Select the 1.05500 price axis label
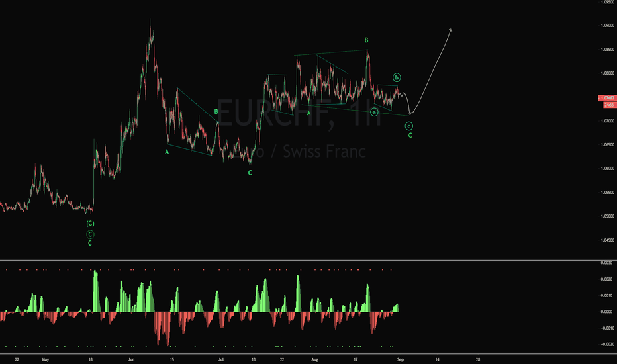Image resolution: width=617 pixels, height=364 pixels. 608,193
